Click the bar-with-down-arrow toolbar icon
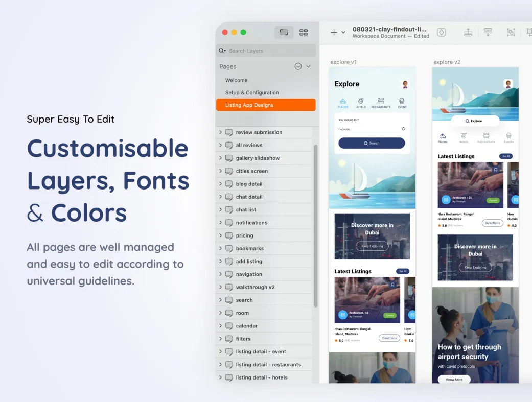Viewport: 532px width, 402px height. coord(488,32)
